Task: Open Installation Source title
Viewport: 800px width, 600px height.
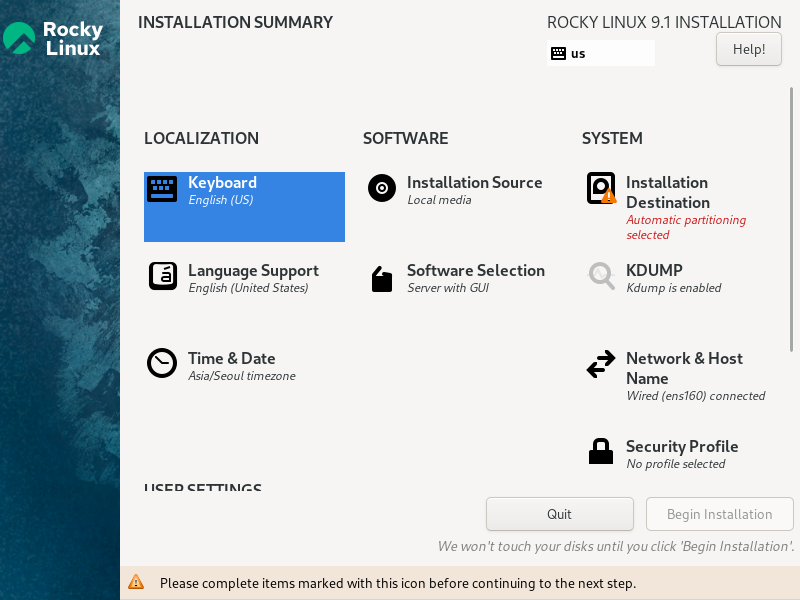Action: tap(474, 183)
